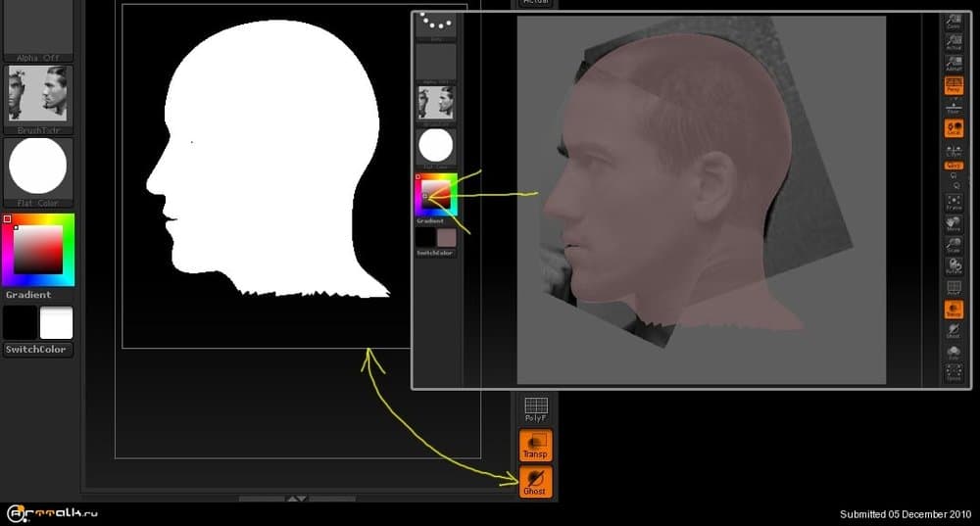Screen dimensions: 980x526
Task: Pick a color in the main color picker
Action: coord(38,249)
